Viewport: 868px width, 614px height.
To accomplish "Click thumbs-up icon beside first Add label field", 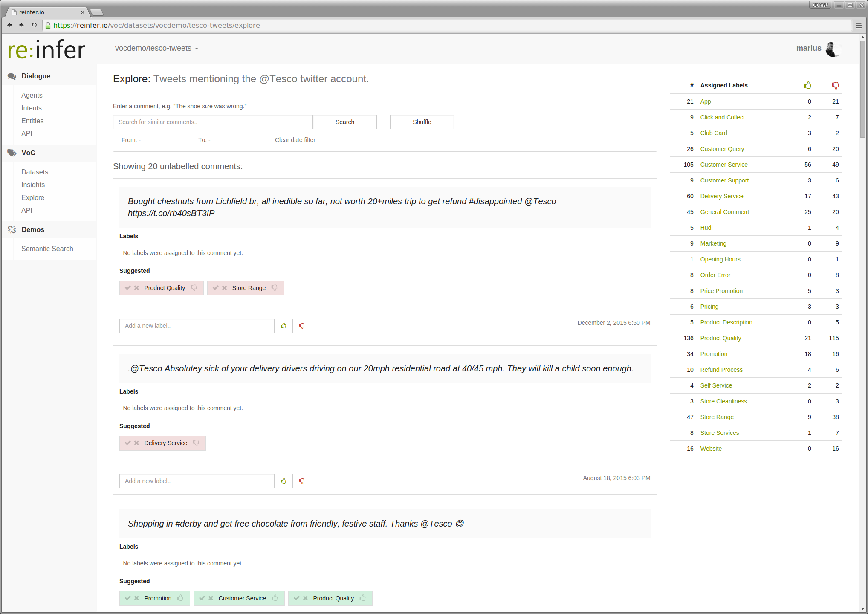I will (x=284, y=326).
